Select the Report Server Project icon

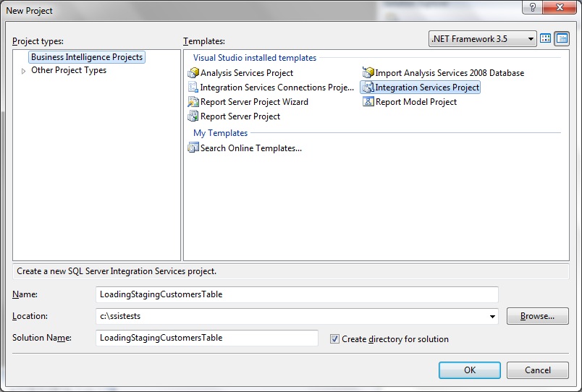pyautogui.click(x=193, y=116)
